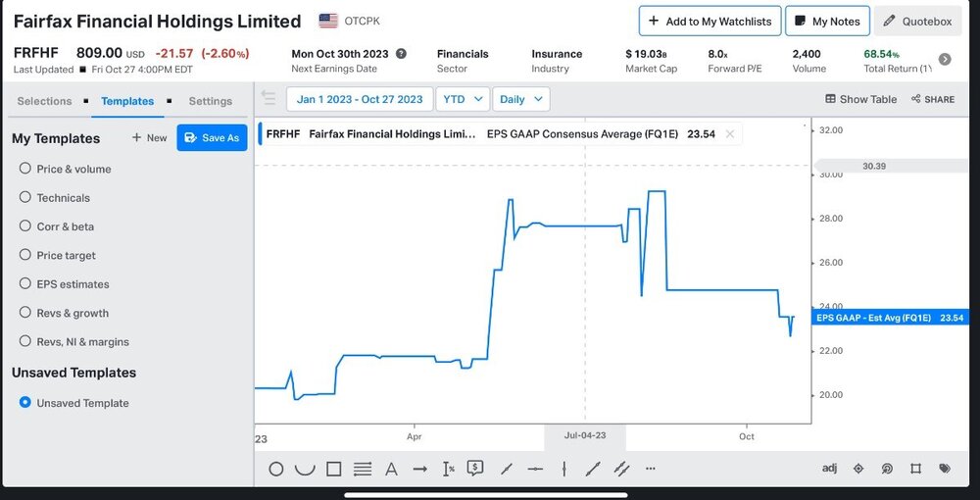
Task: Switch to the Templates tab
Action: tap(127, 101)
